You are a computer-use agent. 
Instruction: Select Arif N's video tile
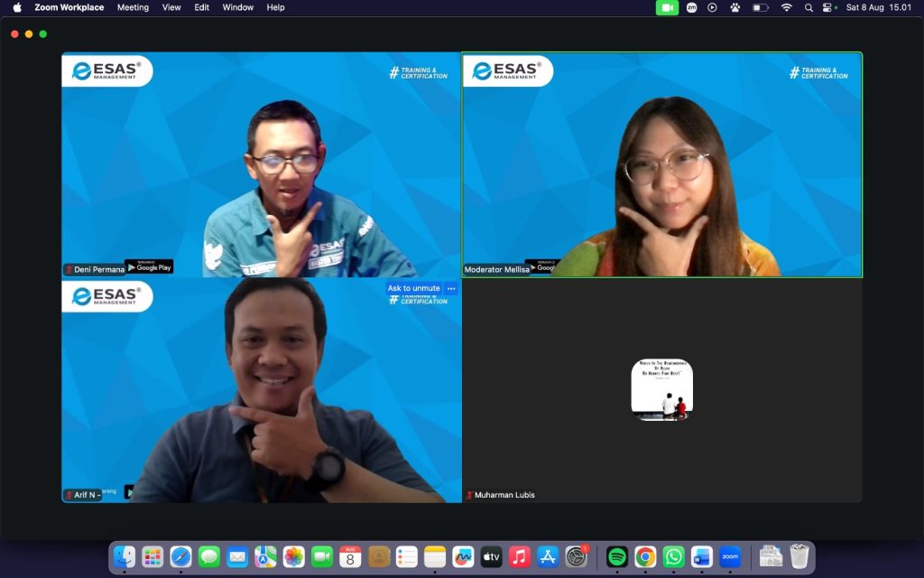pos(262,390)
